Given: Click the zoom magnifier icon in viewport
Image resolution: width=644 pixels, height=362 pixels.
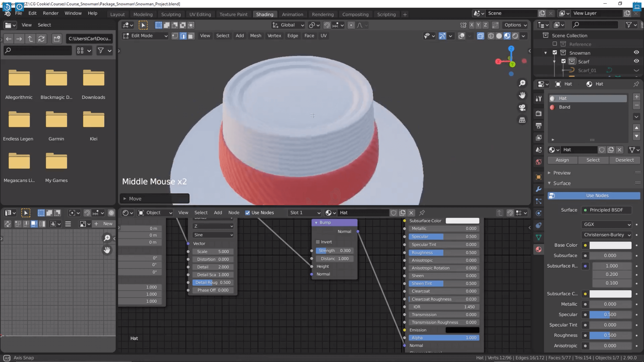Looking at the screenshot, I should tap(522, 83).
